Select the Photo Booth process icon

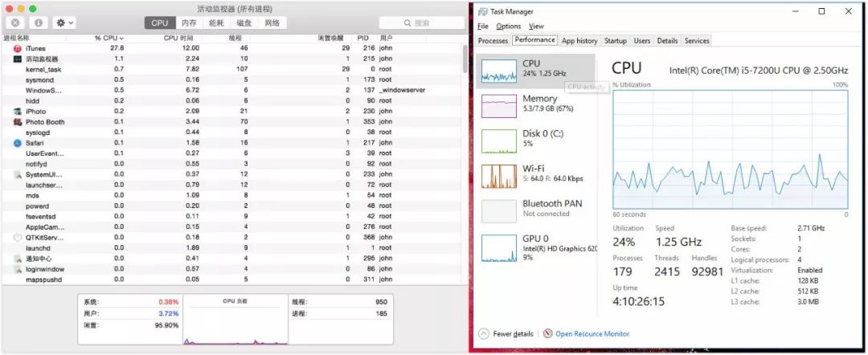click(17, 121)
